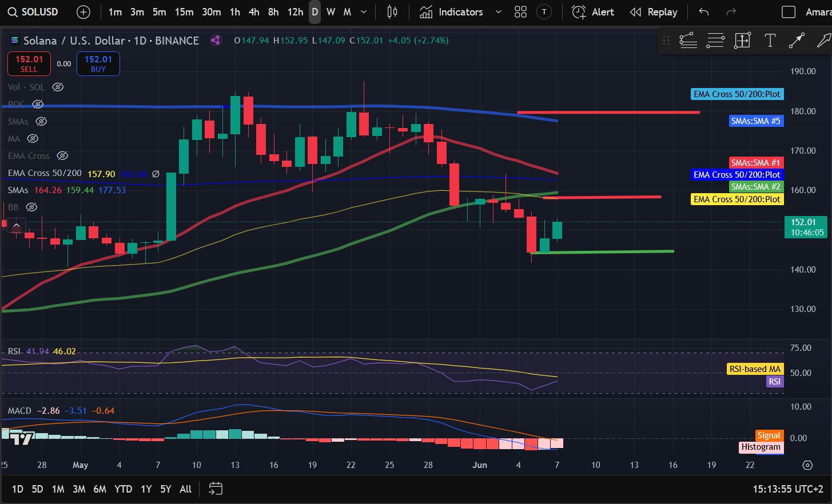
Task: Switch to the 4h interval
Action: (254, 12)
